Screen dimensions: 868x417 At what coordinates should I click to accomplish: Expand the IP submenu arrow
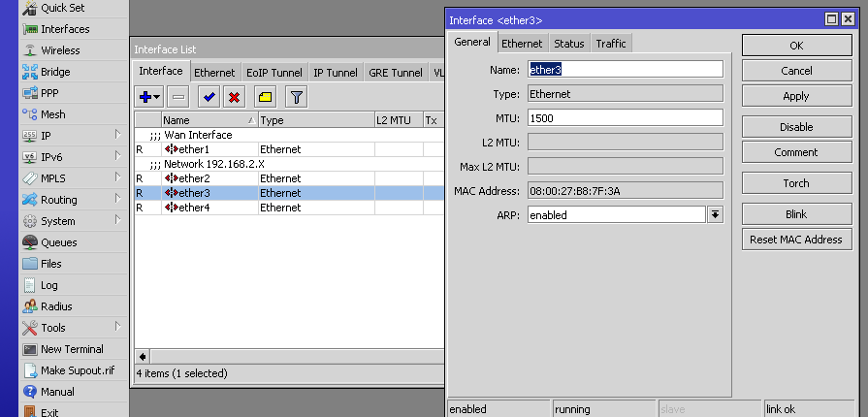point(118,135)
